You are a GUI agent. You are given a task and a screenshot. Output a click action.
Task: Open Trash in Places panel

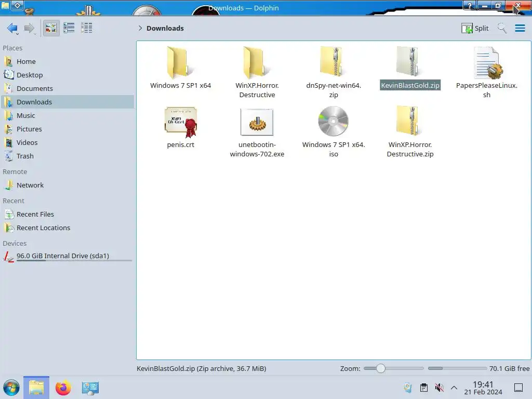pyautogui.click(x=67, y=156)
